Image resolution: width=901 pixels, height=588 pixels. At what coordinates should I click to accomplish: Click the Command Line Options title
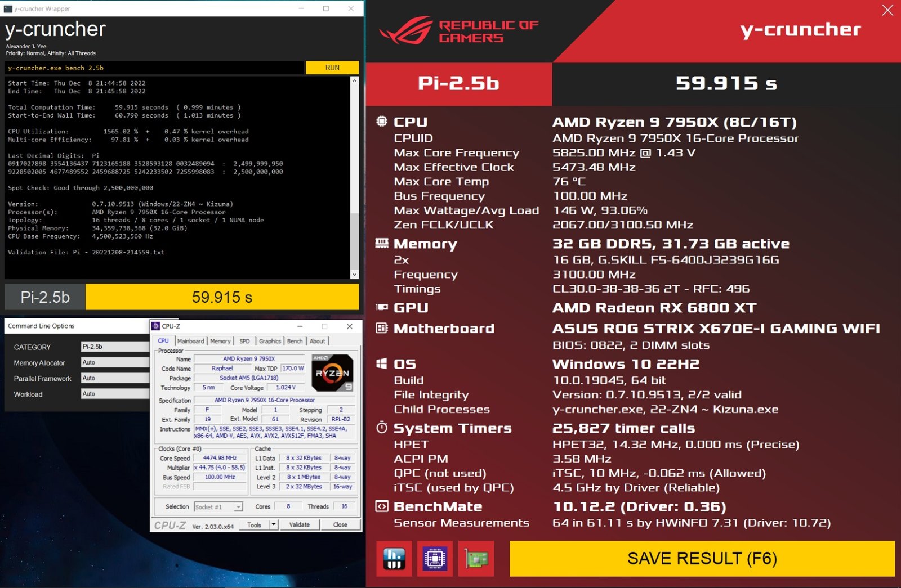[41, 326]
